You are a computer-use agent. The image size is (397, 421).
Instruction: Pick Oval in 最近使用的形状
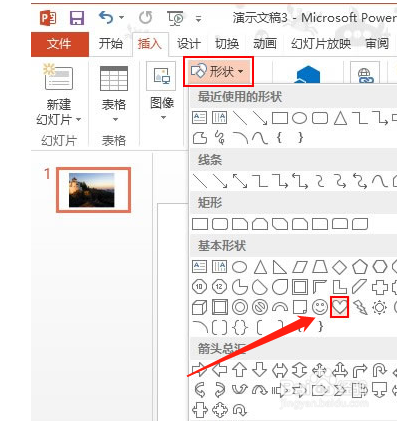tap(299, 118)
